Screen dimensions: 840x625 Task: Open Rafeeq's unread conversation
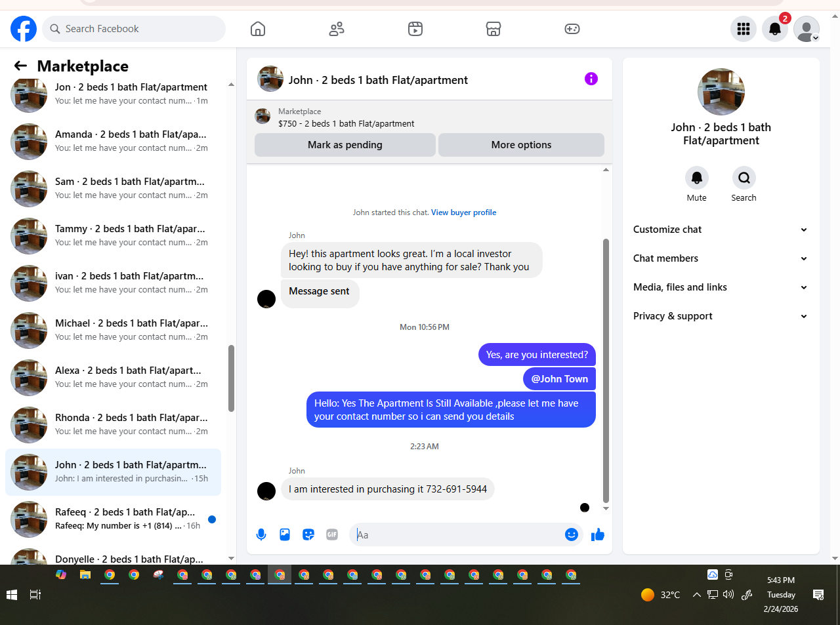113,519
